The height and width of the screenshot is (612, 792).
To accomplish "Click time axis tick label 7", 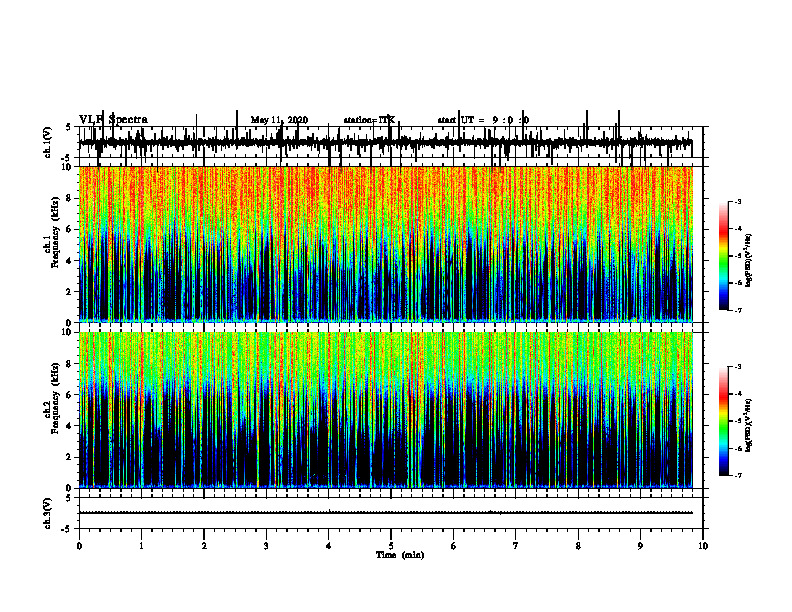I will tap(516, 546).
